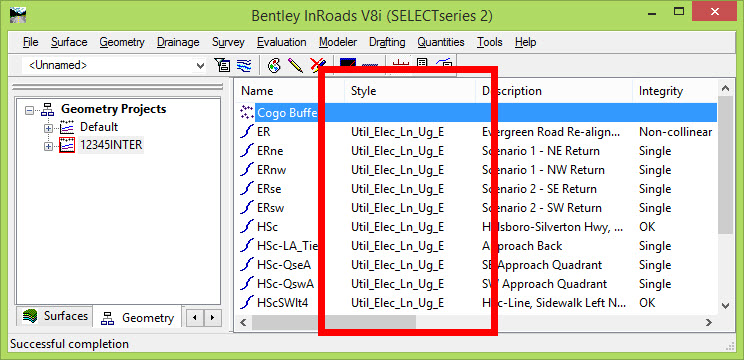Click the ER alignment curve icon
744x360 pixels.
coord(246,132)
